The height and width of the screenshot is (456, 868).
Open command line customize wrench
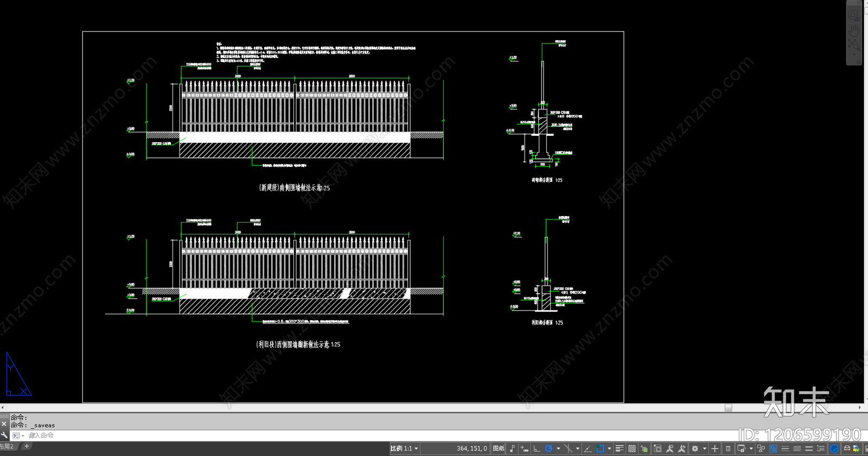click(4, 435)
